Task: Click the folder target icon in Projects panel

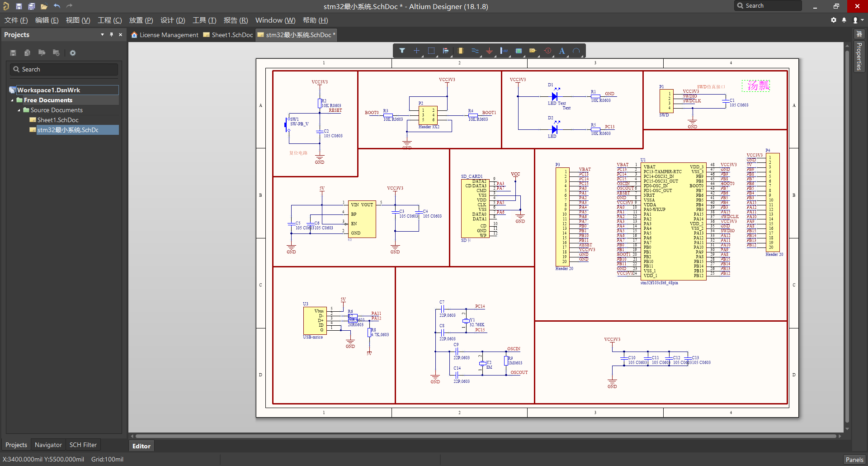Action: pos(56,53)
